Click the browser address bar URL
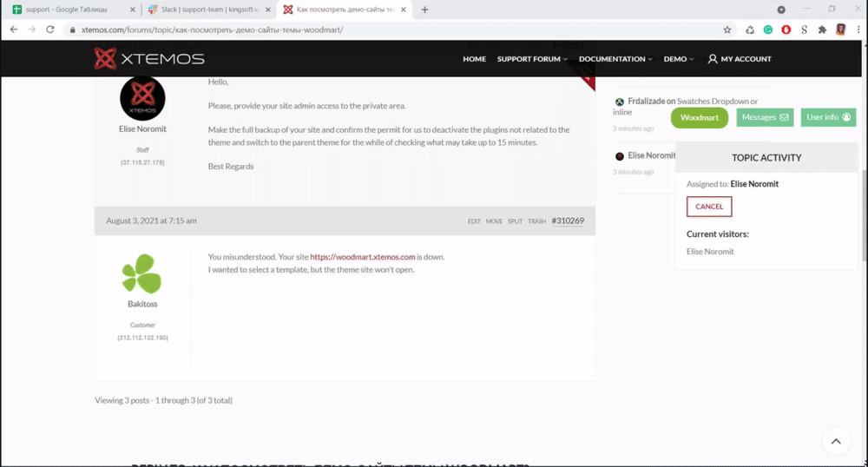Screen dimensions: 868x467 (212, 30)
